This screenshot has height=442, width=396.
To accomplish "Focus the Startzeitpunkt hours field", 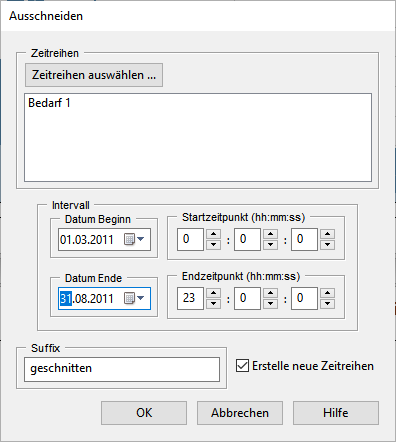I will pyautogui.click(x=190, y=239).
